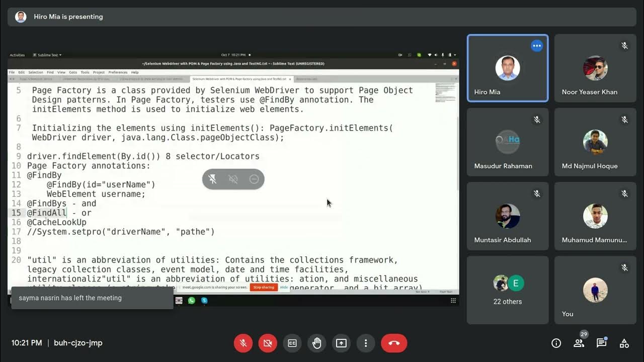Click driver.findElement(By.id()) text on line 9

(x=94, y=156)
